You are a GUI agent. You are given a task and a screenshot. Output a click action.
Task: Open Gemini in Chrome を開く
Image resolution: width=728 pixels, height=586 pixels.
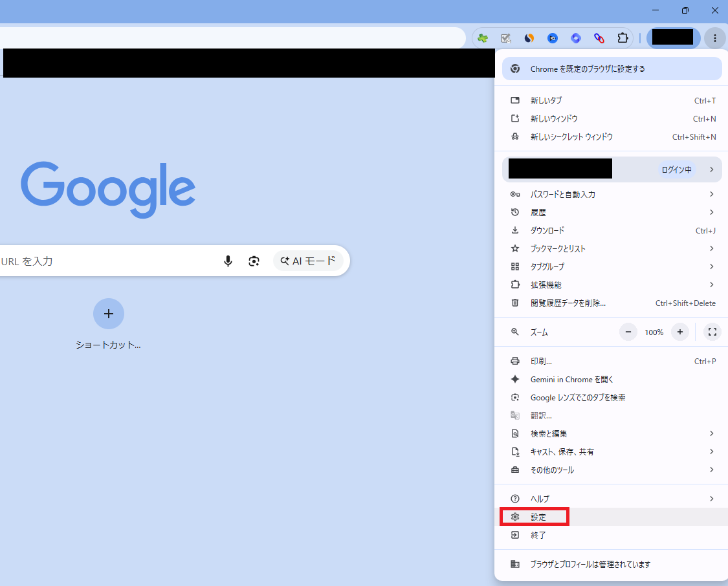(x=612, y=380)
